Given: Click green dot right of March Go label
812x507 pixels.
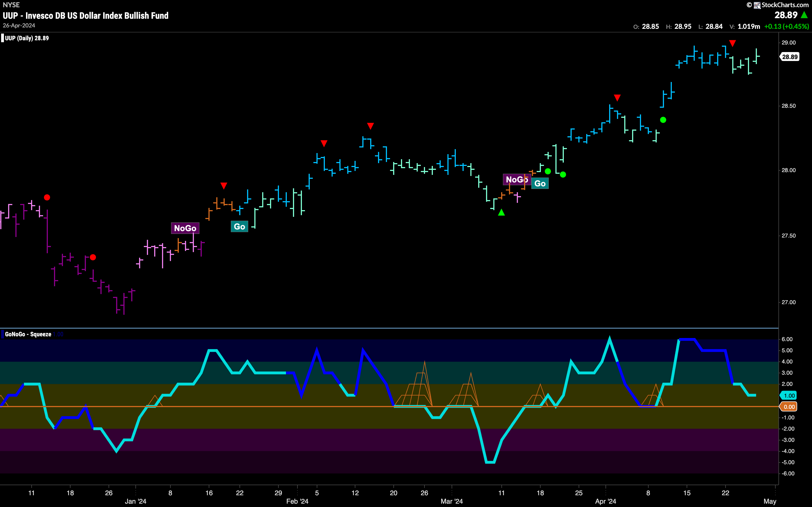Looking at the screenshot, I should pyautogui.click(x=563, y=174).
